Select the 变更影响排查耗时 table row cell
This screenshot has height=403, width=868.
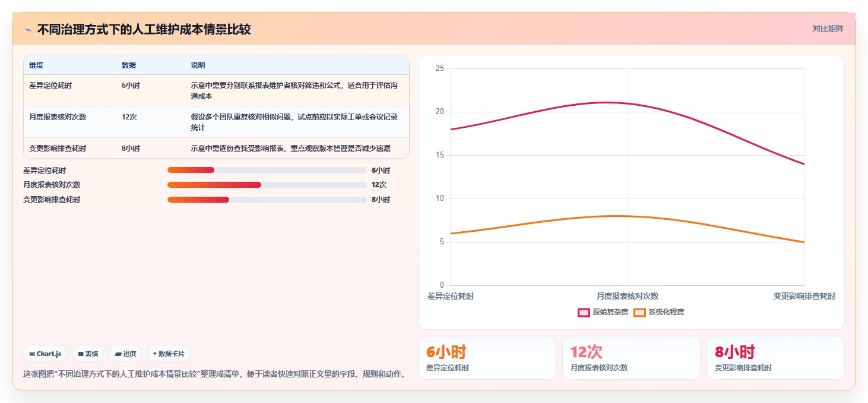point(58,149)
